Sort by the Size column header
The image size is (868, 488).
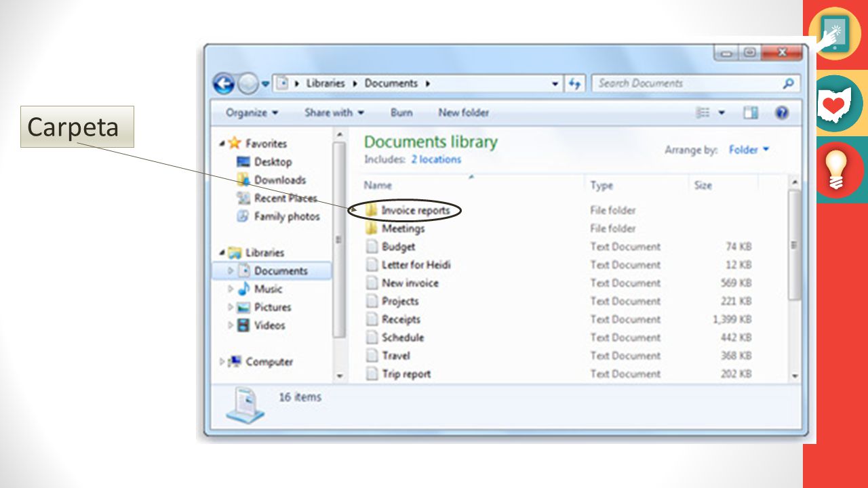(703, 185)
